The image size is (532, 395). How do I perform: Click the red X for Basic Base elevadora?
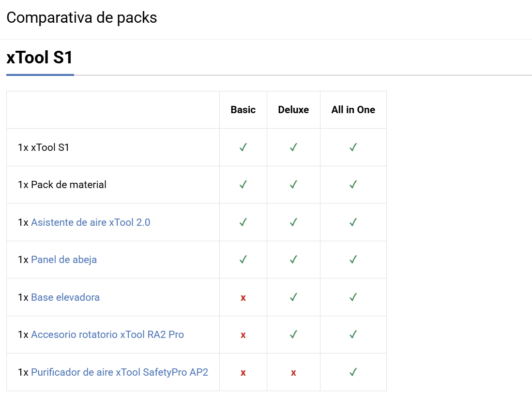[243, 298]
